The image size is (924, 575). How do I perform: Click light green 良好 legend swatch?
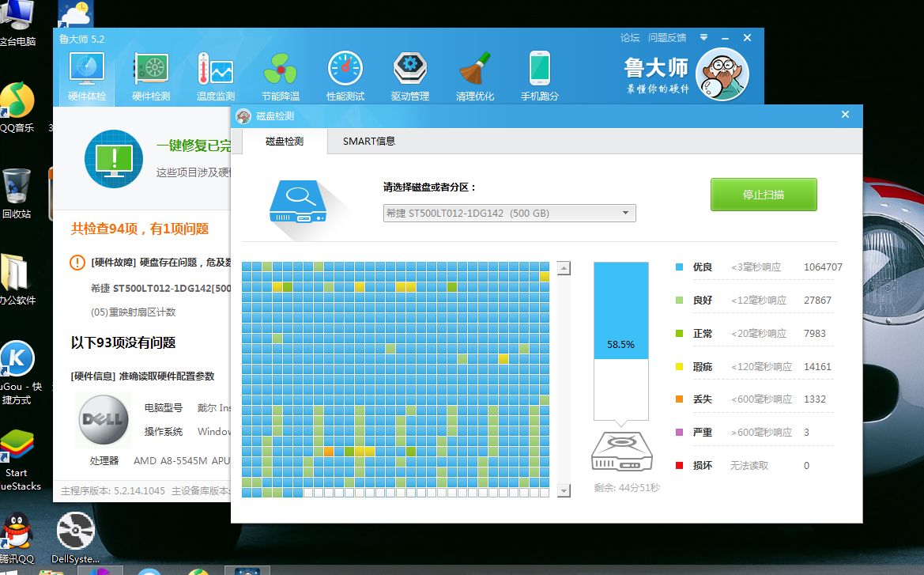point(680,301)
